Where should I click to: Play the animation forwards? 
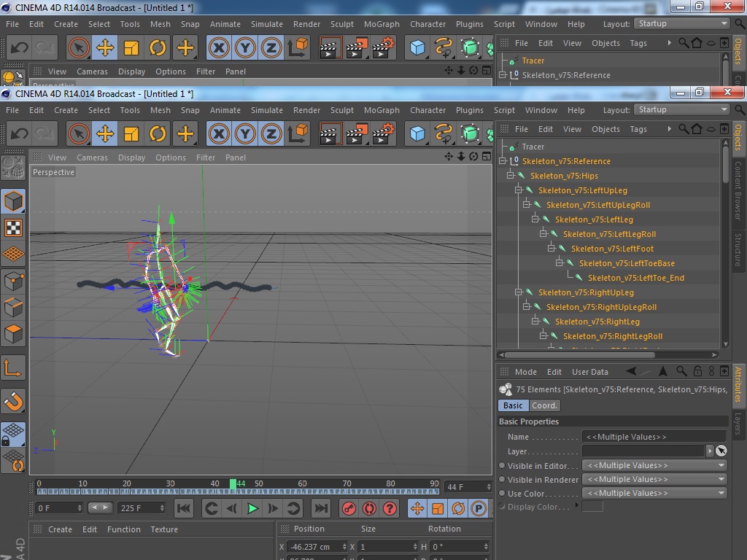[x=252, y=508]
